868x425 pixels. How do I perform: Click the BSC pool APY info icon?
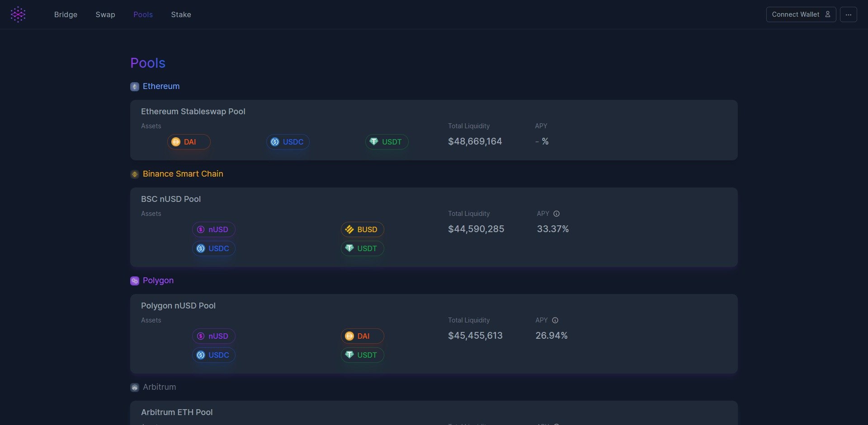click(x=557, y=214)
